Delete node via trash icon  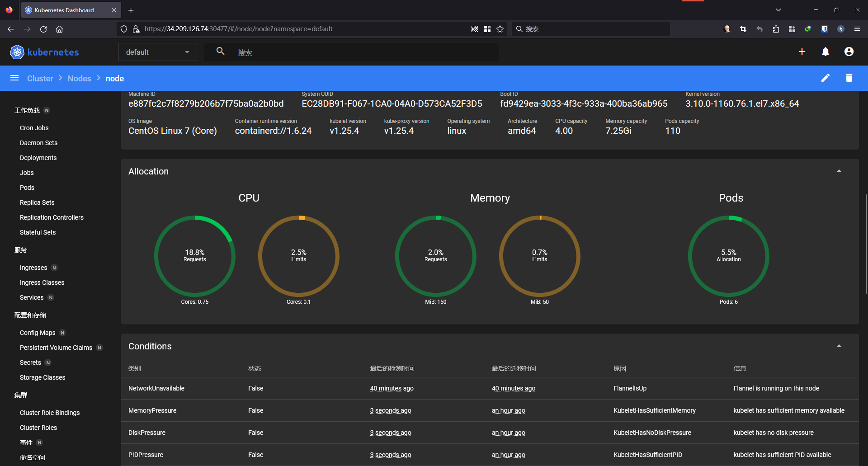coord(849,78)
